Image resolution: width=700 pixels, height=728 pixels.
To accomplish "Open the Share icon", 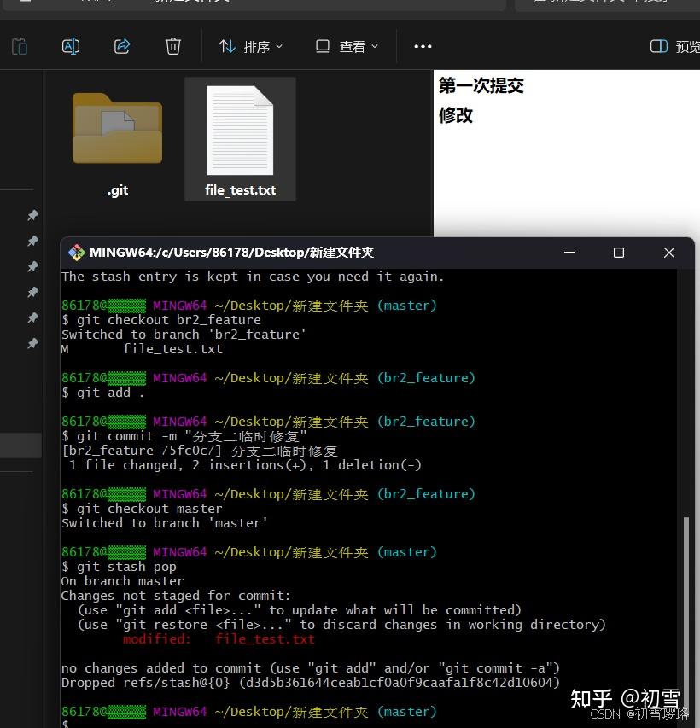I will tap(121, 46).
